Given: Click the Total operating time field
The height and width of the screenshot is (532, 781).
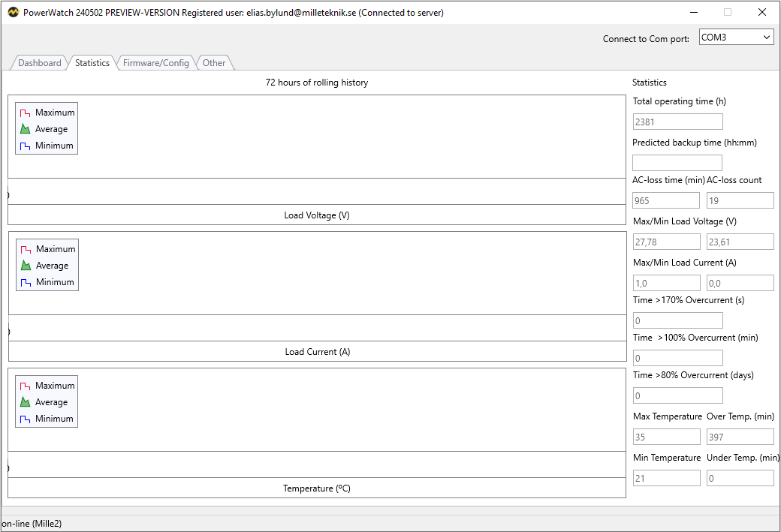Looking at the screenshot, I should pos(677,121).
